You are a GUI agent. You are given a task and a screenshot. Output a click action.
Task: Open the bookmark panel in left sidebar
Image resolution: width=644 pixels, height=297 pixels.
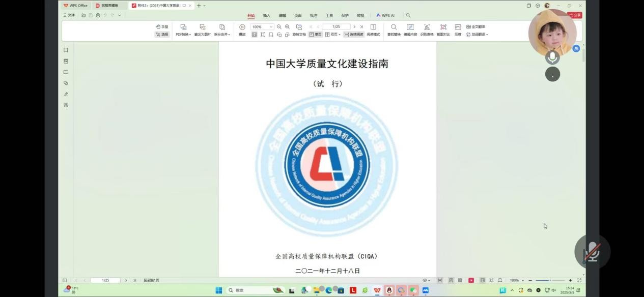pos(66,50)
